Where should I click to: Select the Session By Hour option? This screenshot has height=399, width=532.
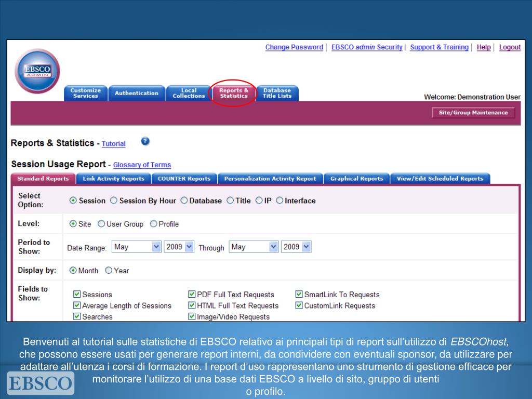tap(114, 201)
